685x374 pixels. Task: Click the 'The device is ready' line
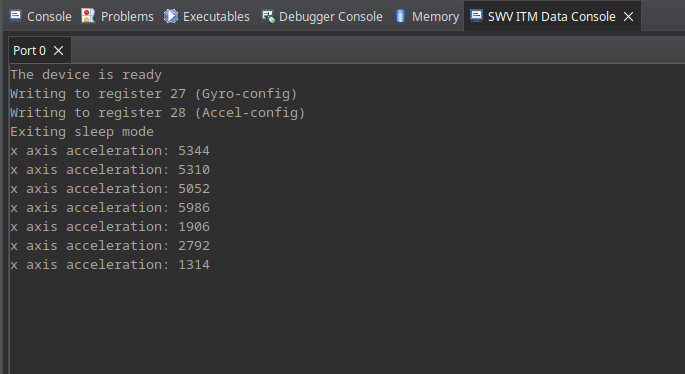tap(86, 75)
